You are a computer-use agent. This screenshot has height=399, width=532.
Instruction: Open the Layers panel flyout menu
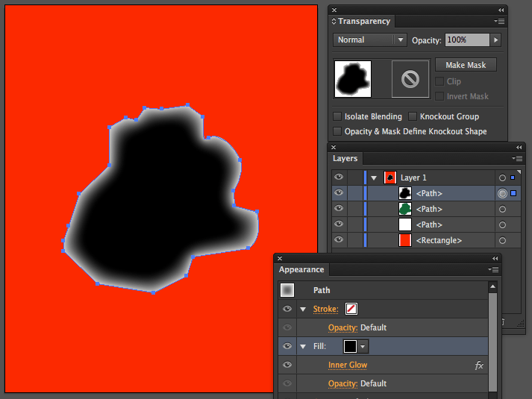click(x=517, y=158)
